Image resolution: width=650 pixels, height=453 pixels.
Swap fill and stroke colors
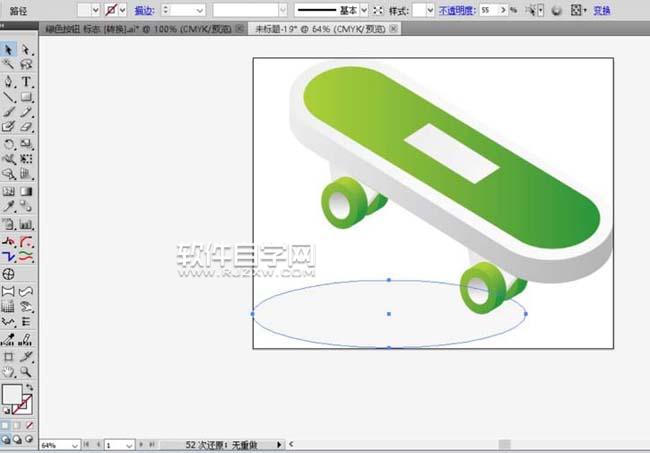29,387
